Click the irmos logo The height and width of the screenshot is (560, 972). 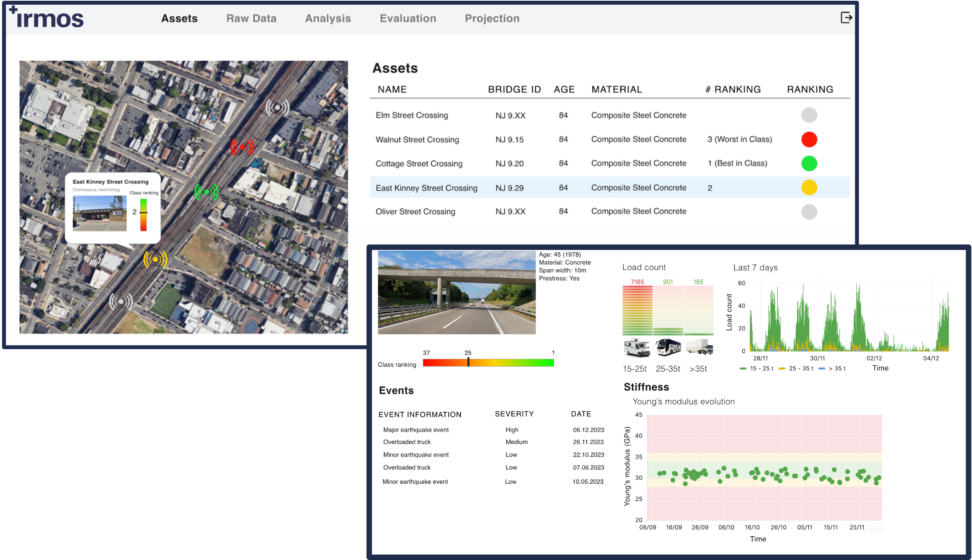pos(47,18)
